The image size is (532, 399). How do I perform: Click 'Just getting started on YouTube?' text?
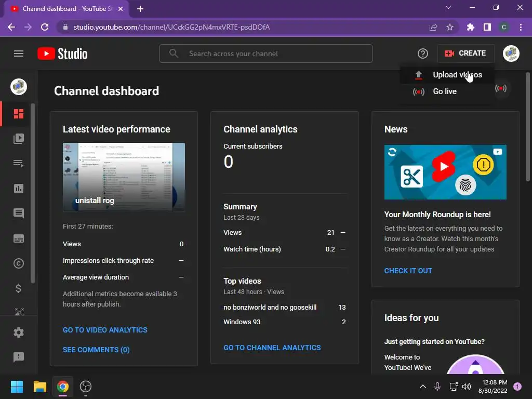[x=434, y=342]
